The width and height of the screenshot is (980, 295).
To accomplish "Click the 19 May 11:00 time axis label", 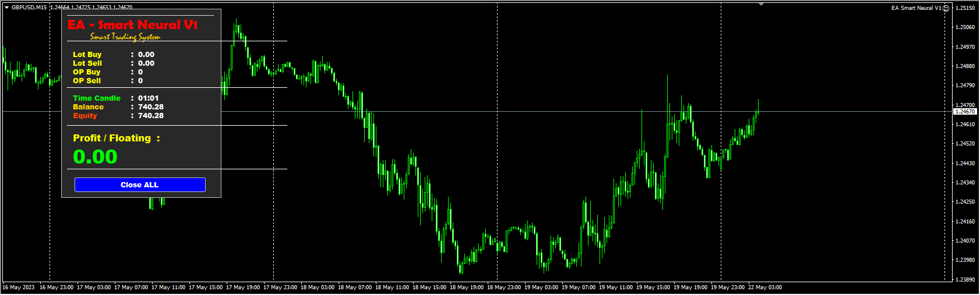I will coord(616,287).
